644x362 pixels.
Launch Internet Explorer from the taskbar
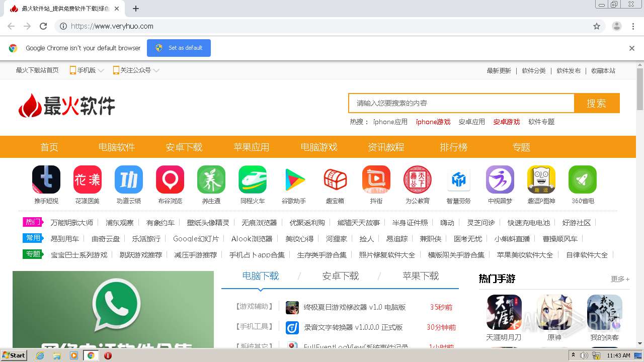[x=40, y=355]
